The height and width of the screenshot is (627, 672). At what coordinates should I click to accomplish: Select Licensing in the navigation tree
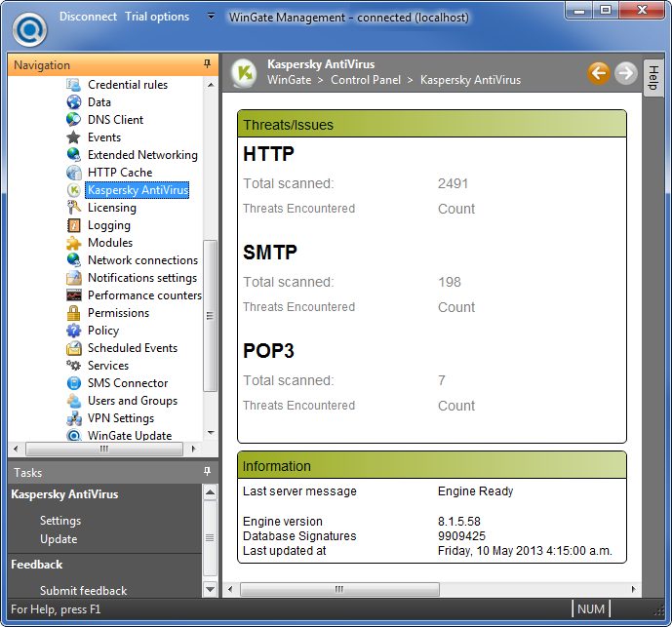click(112, 208)
